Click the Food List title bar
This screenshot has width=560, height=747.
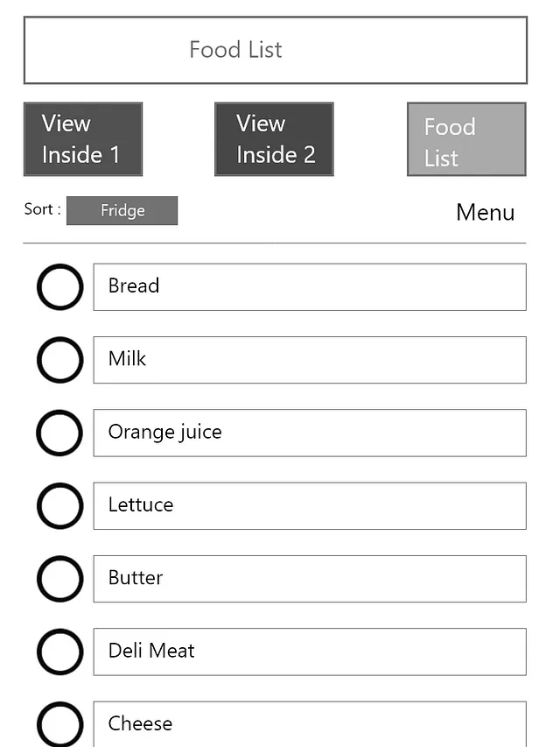275,50
